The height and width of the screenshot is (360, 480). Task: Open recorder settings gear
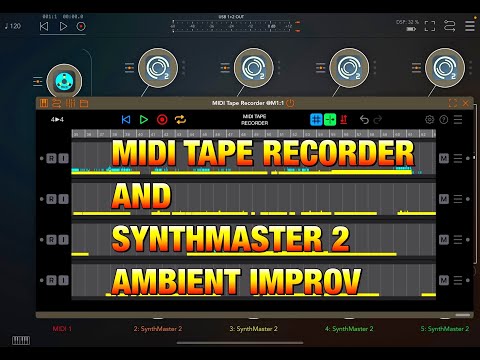(x=430, y=120)
